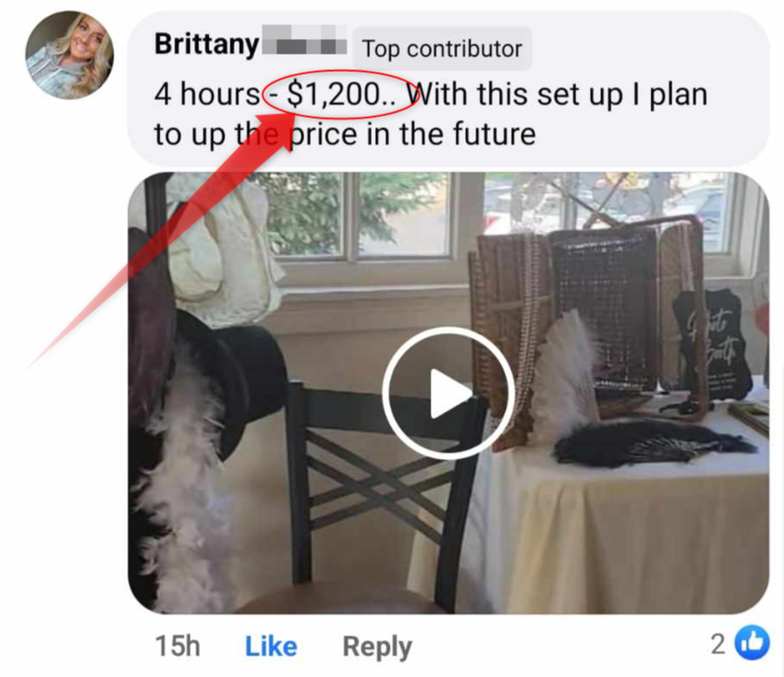
Task: Open Brittany's profile picture
Action: [x=69, y=55]
